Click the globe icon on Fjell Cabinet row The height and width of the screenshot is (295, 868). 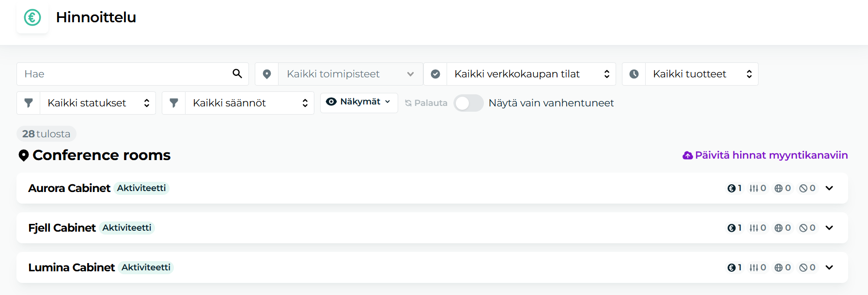coord(778,228)
